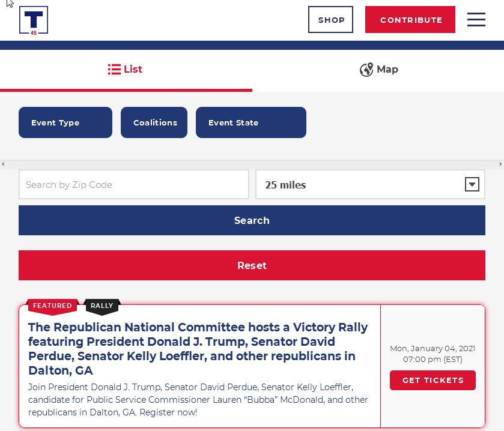Viewport: 504px width, 431px height.
Task: Click the T 45 campaign logo
Action: tap(34, 20)
